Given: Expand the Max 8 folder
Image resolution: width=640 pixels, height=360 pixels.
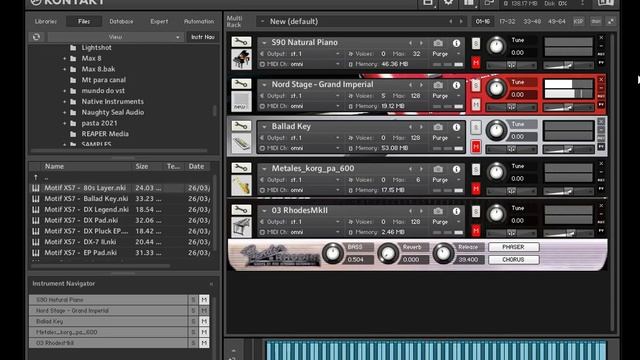Looking at the screenshot, I should pos(64,58).
